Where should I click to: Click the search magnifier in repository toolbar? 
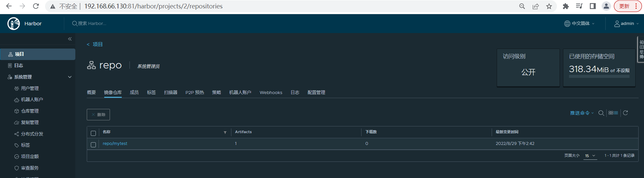coord(601,113)
